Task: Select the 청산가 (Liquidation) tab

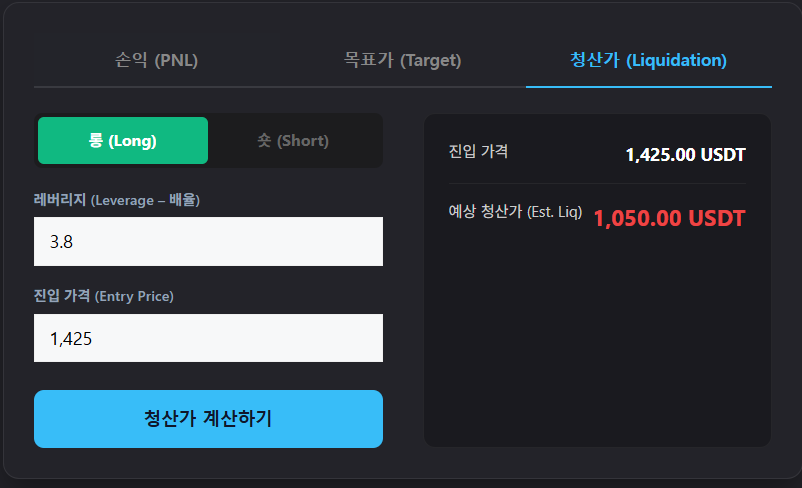Action: click(x=648, y=60)
